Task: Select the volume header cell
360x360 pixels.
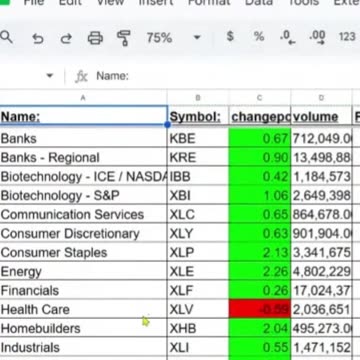Action: pyautogui.click(x=321, y=116)
